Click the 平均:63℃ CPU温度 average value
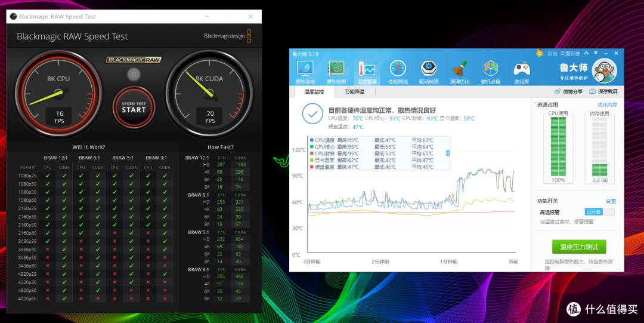The image size is (644, 323). [x=422, y=140]
